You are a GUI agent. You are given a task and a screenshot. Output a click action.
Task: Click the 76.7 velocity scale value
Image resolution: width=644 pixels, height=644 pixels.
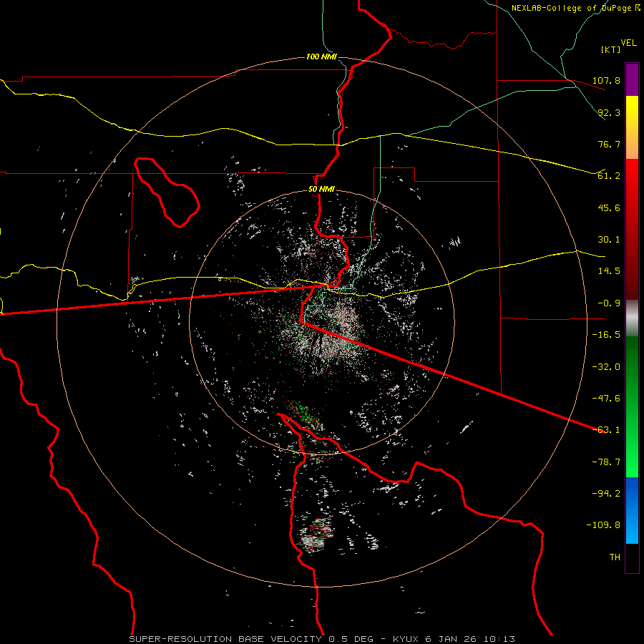click(609, 144)
